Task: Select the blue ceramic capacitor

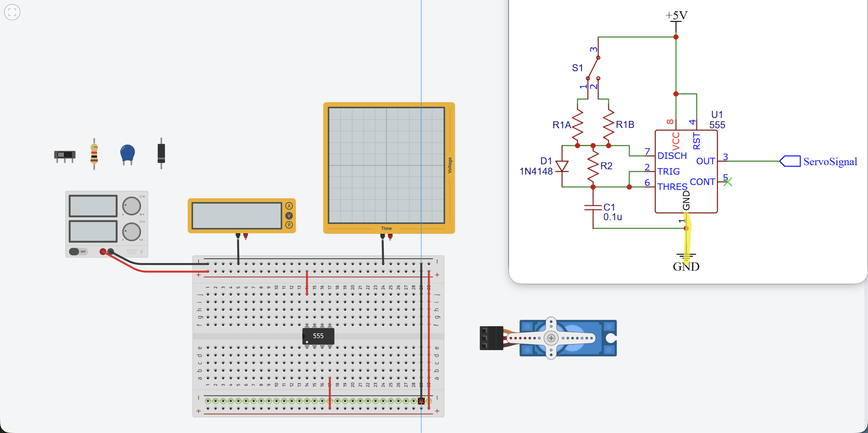Action: click(127, 155)
